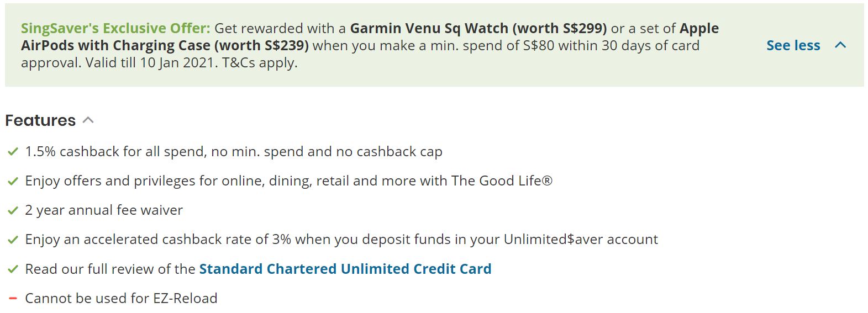The image size is (868, 313).
Task: Click the checkmark beside 1.5% cashback
Action: [x=13, y=152]
